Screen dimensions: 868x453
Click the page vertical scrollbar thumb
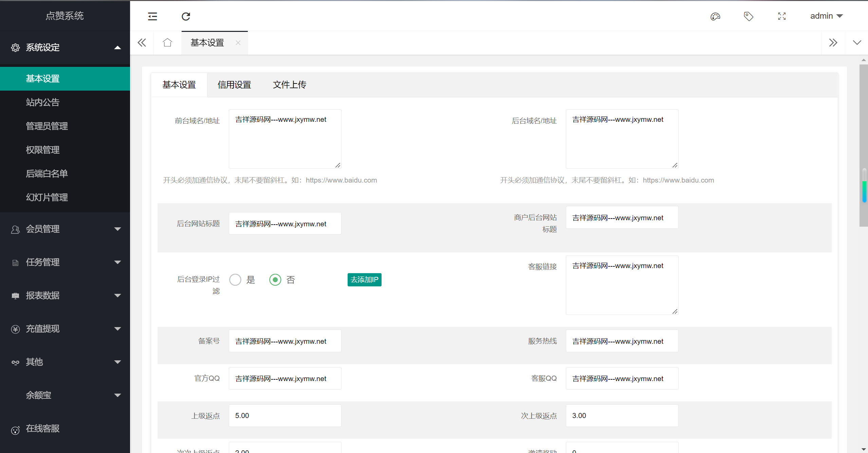coord(864,145)
